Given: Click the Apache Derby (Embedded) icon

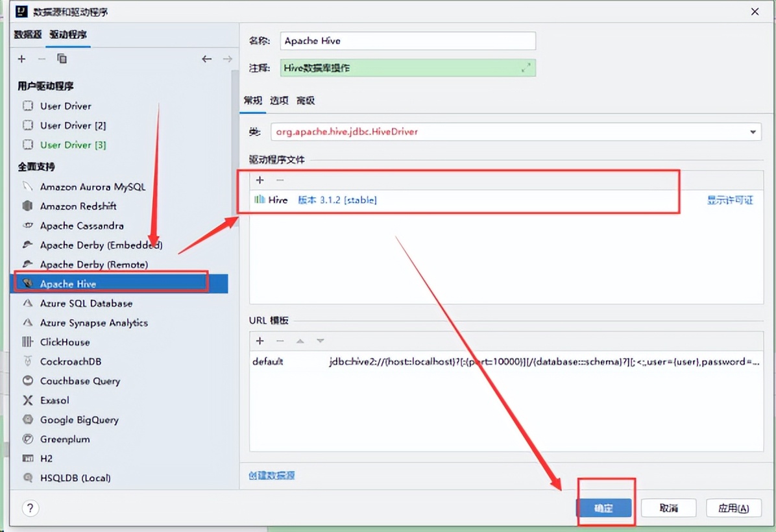Looking at the screenshot, I should pos(28,245).
